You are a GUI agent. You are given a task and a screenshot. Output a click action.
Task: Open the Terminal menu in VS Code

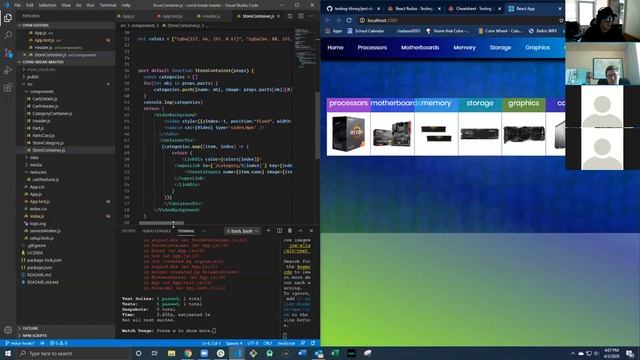(x=108, y=5)
